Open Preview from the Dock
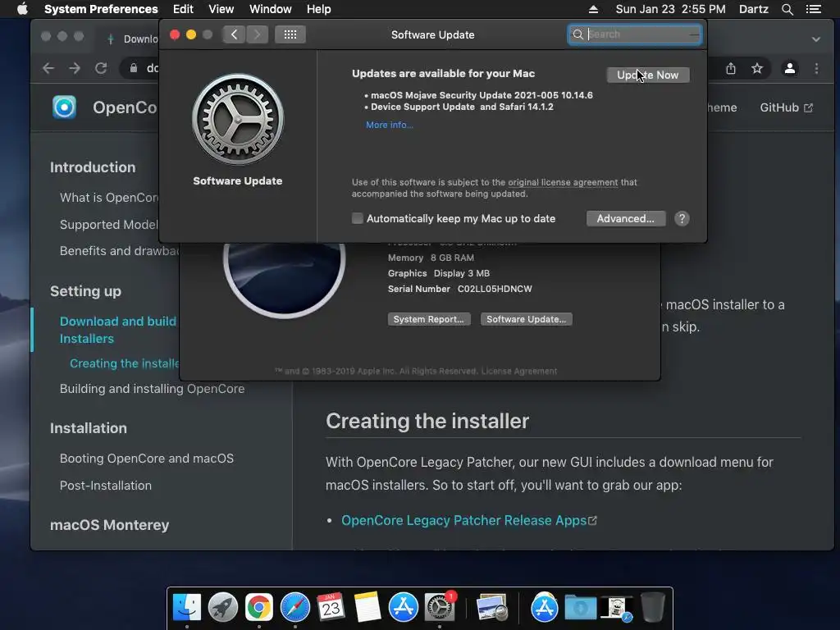This screenshot has height=630, width=840. pos(492,608)
